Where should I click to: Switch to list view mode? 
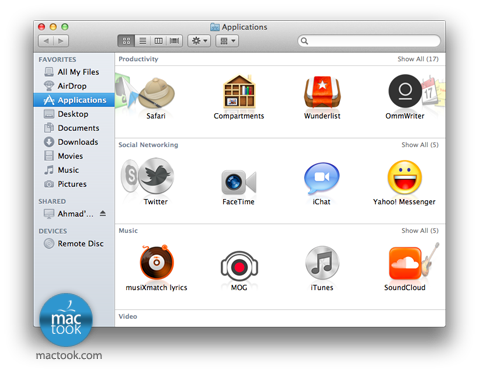(143, 41)
